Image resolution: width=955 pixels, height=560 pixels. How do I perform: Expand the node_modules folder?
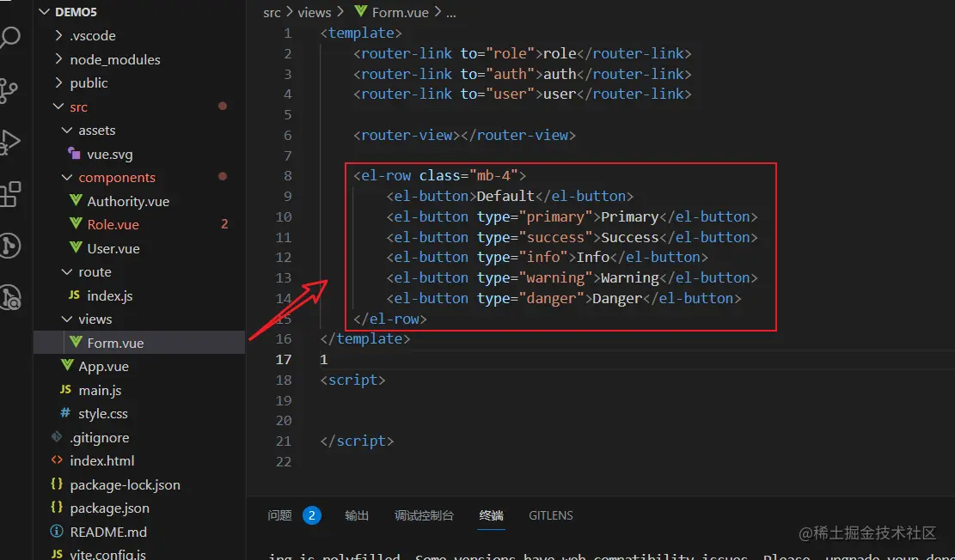click(x=58, y=59)
